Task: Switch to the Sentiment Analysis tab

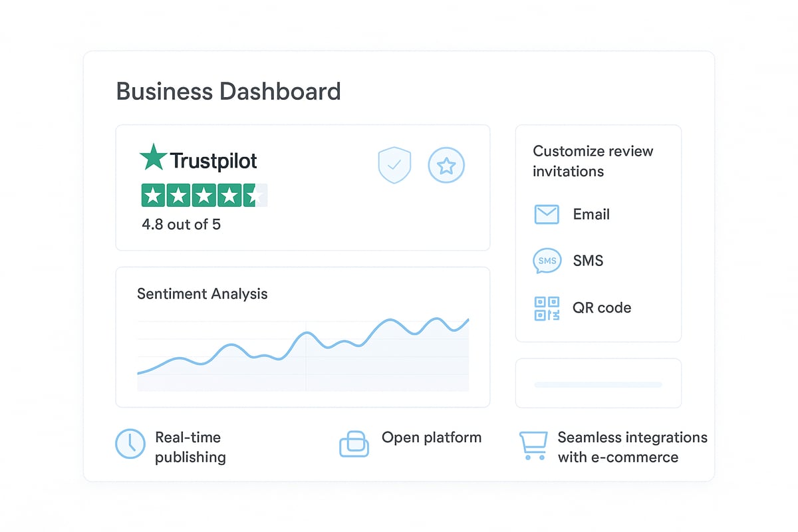Action: 201,293
